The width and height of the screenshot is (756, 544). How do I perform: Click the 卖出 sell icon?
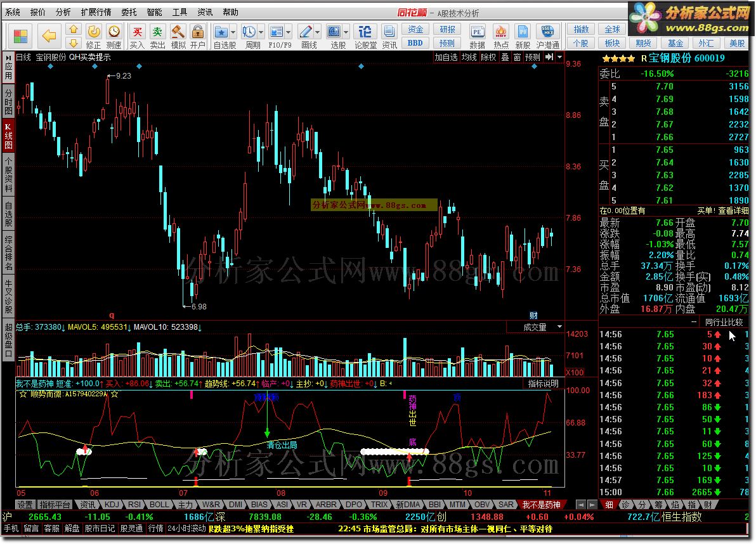tap(157, 37)
